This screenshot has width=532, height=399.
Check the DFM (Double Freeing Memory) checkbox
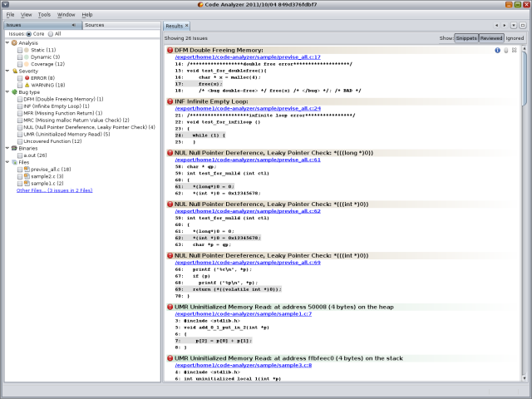pyautogui.click(x=20, y=99)
